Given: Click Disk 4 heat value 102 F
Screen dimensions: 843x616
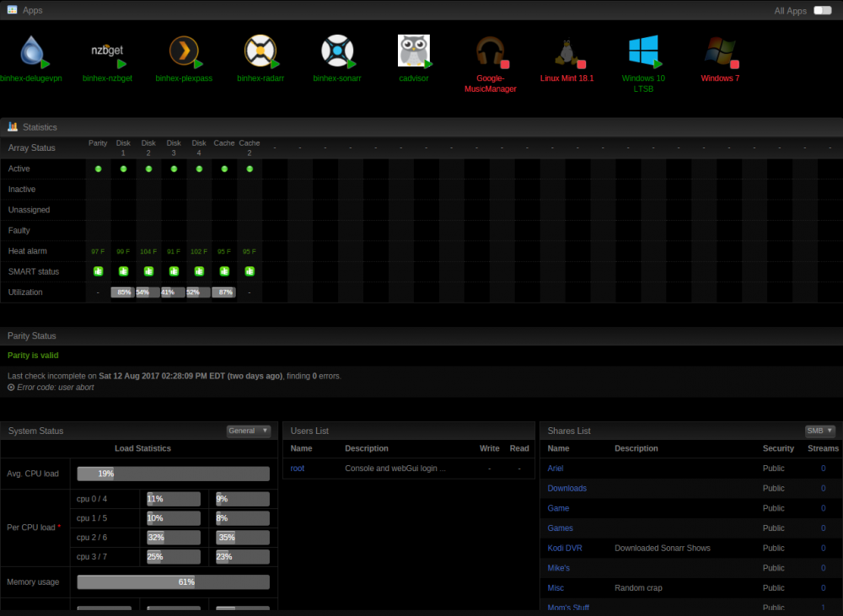Looking at the screenshot, I should pos(198,252).
